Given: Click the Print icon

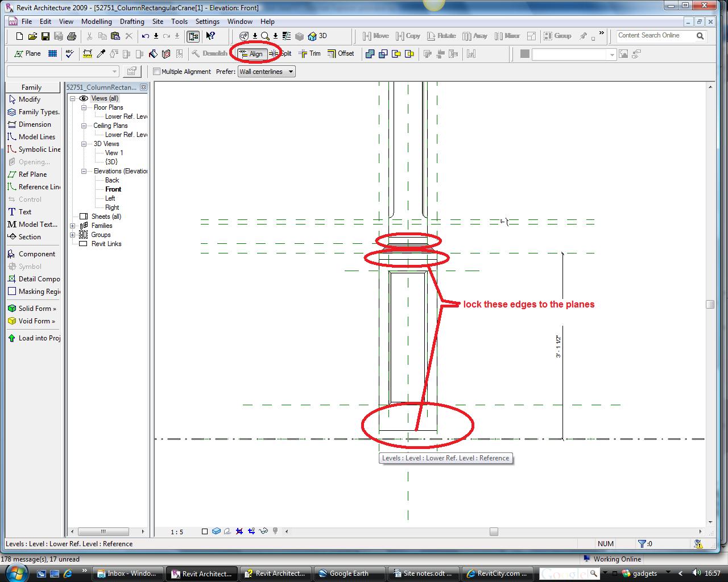Looking at the screenshot, I should [x=72, y=36].
